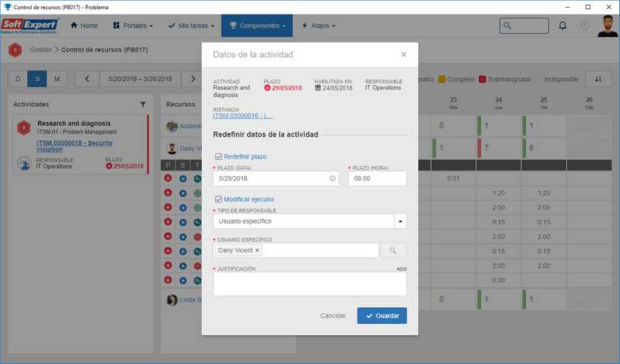Click the Completo yellow legend swatch
The height and width of the screenshot is (364, 620).
click(x=442, y=80)
